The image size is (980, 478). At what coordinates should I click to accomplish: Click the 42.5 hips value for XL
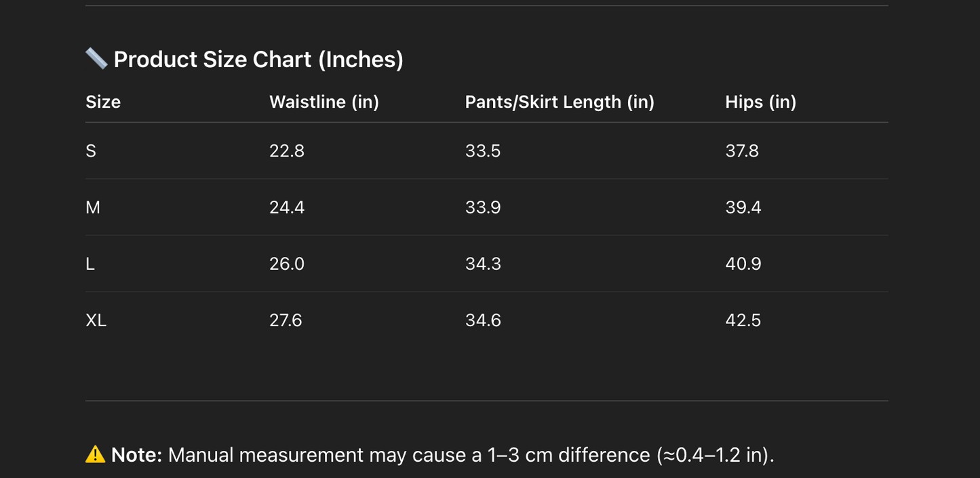point(743,320)
